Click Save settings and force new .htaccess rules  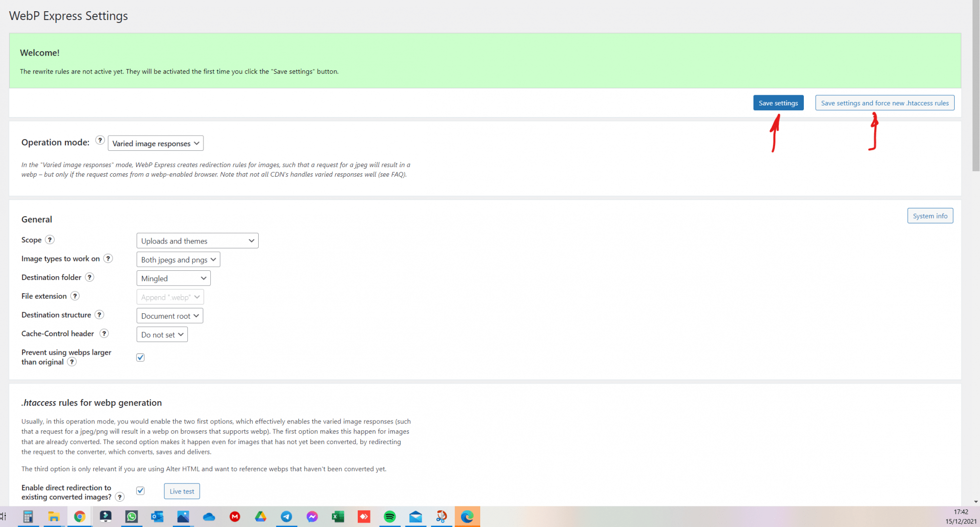885,103
